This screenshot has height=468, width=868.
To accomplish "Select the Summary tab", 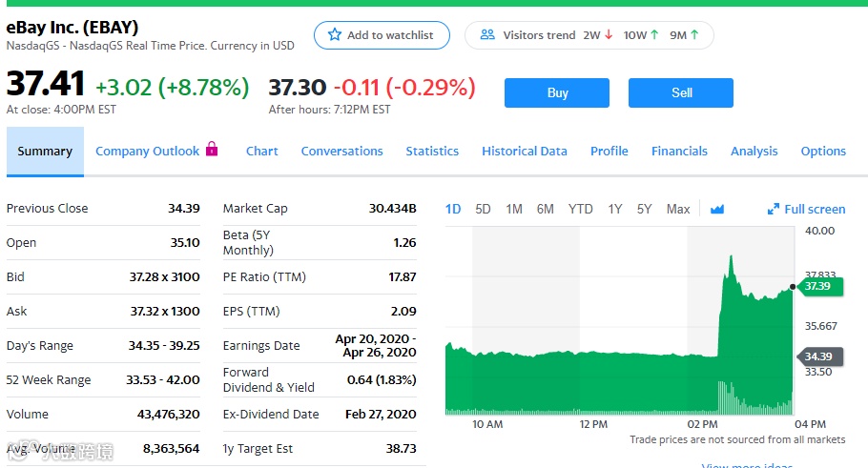I will click(x=45, y=152).
